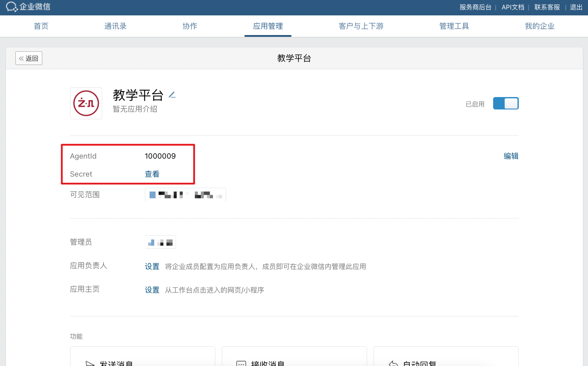Open the 通讯录 tab

(x=115, y=26)
